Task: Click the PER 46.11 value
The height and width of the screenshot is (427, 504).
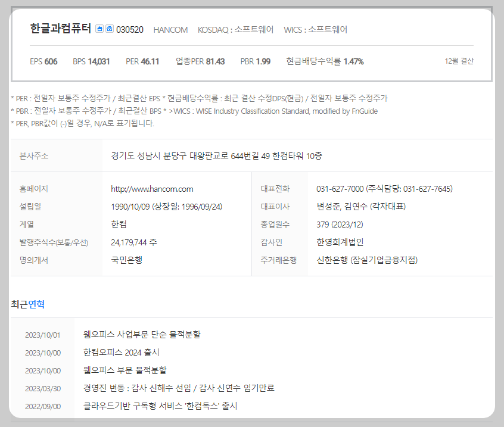Action: click(x=142, y=61)
